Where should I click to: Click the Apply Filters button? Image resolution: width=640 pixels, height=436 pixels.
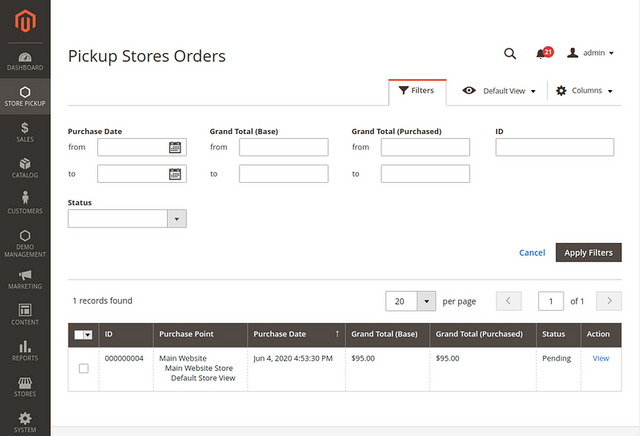589,253
